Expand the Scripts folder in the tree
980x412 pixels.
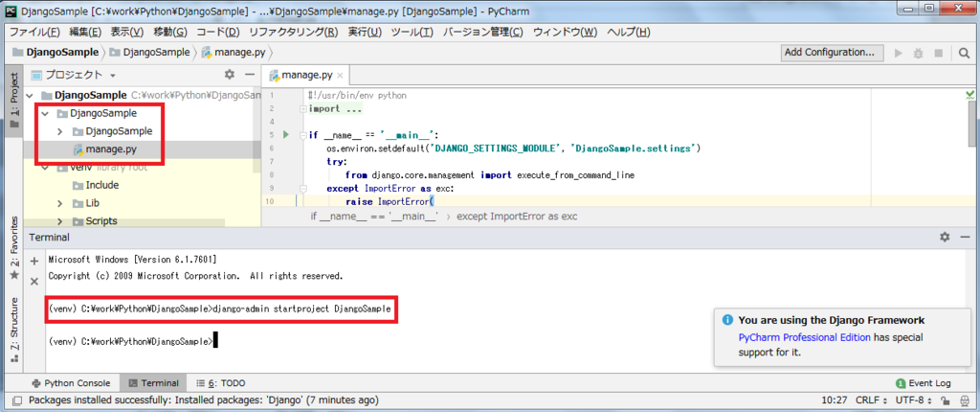(59, 221)
